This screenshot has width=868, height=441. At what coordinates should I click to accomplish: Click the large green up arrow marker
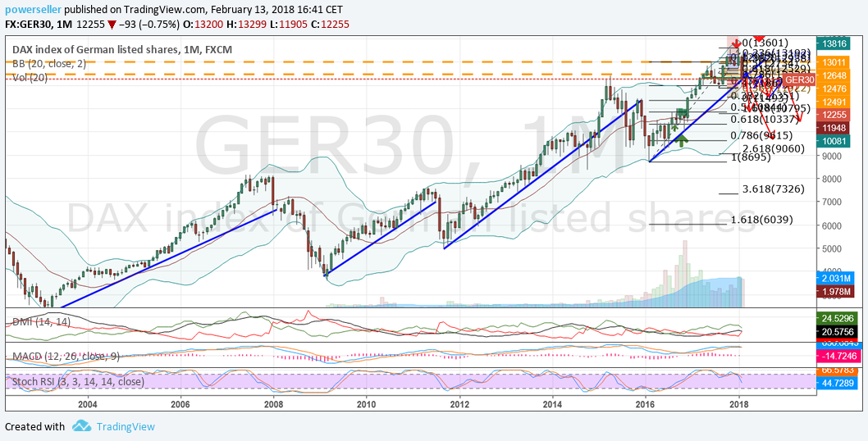pos(682,139)
